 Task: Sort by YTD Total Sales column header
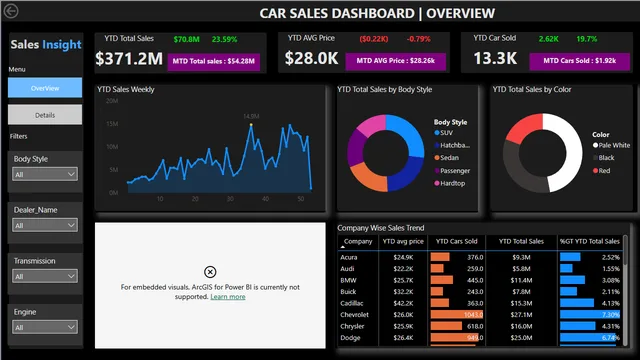pos(521,241)
